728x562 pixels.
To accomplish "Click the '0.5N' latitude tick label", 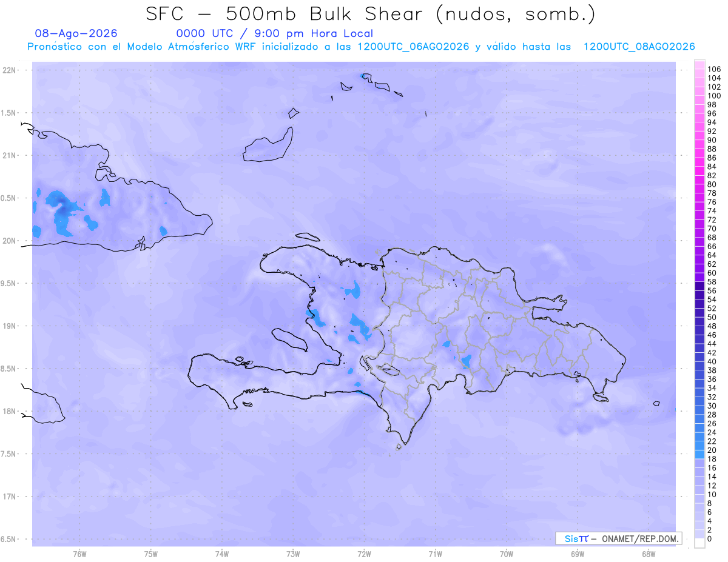I will (x=9, y=198).
